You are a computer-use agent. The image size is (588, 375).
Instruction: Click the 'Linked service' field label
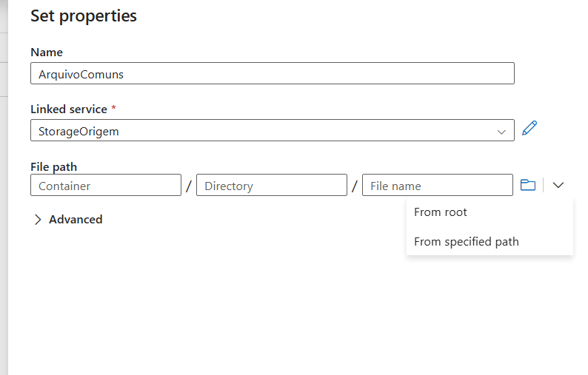(x=69, y=109)
